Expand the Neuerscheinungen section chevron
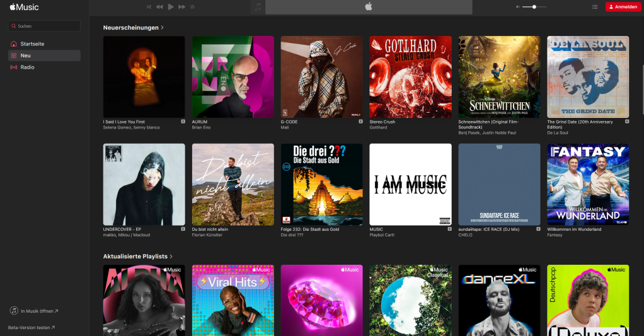The width and height of the screenshot is (644, 336). 162,28
